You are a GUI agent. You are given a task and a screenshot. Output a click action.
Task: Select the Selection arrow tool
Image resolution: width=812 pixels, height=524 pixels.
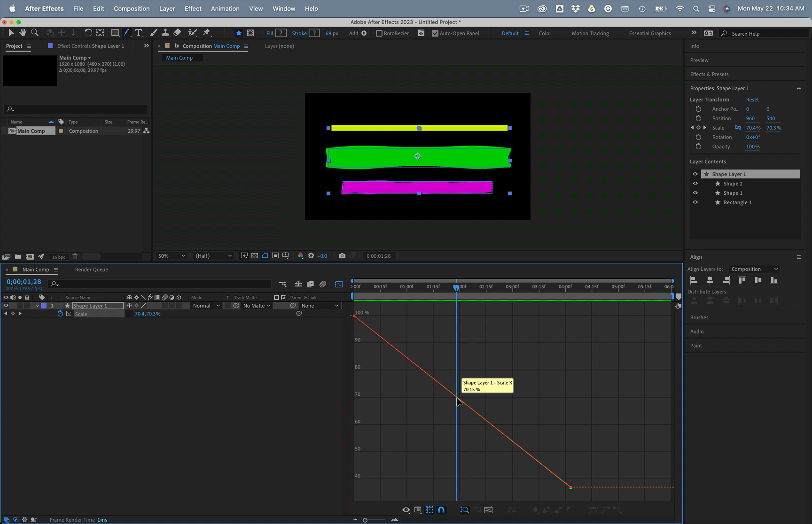[x=11, y=32]
